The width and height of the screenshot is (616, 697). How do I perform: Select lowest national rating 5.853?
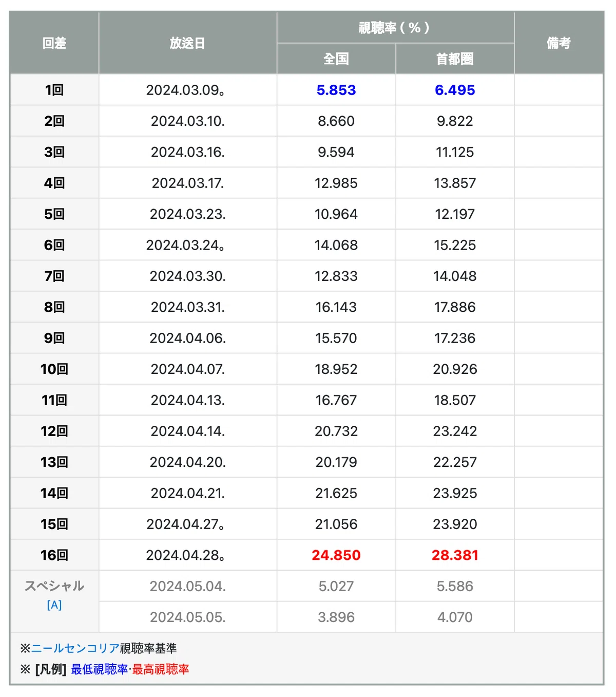336,90
